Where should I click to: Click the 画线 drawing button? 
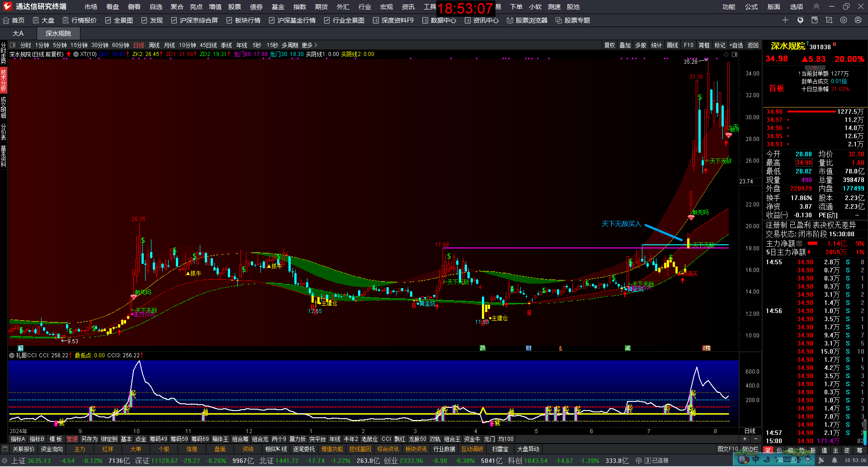[673, 45]
